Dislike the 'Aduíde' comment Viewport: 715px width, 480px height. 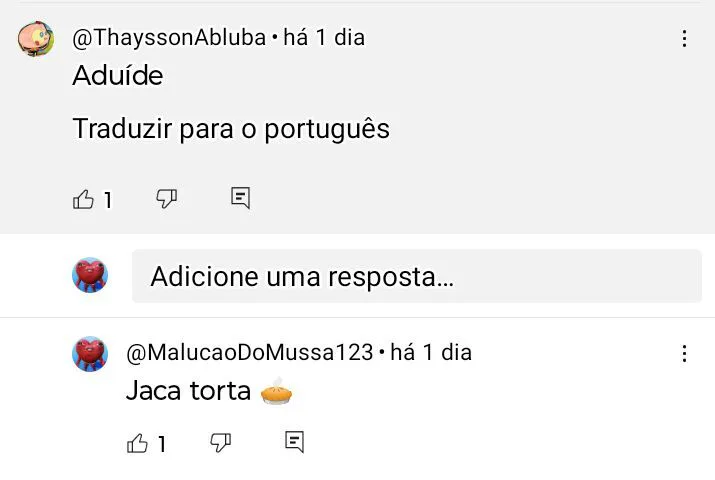tap(167, 199)
